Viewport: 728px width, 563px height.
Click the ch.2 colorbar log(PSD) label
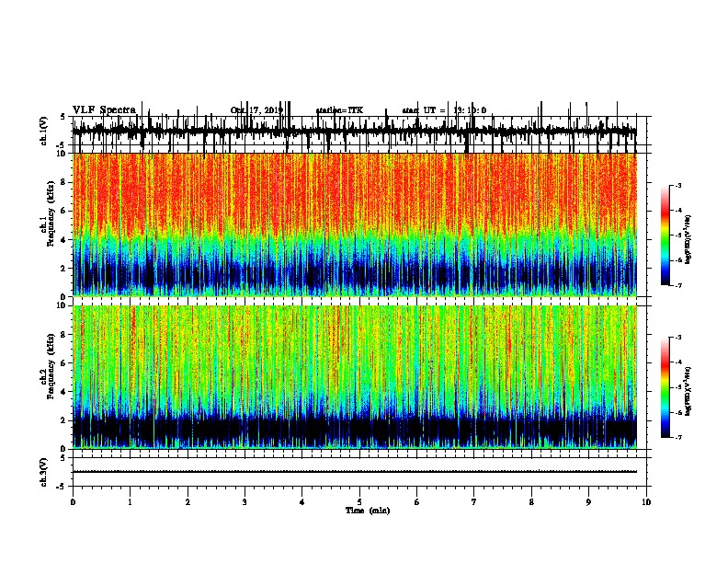688,391
